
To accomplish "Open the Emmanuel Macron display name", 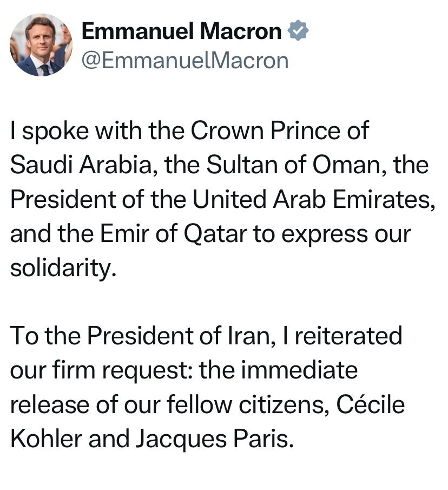I will pos(181,31).
